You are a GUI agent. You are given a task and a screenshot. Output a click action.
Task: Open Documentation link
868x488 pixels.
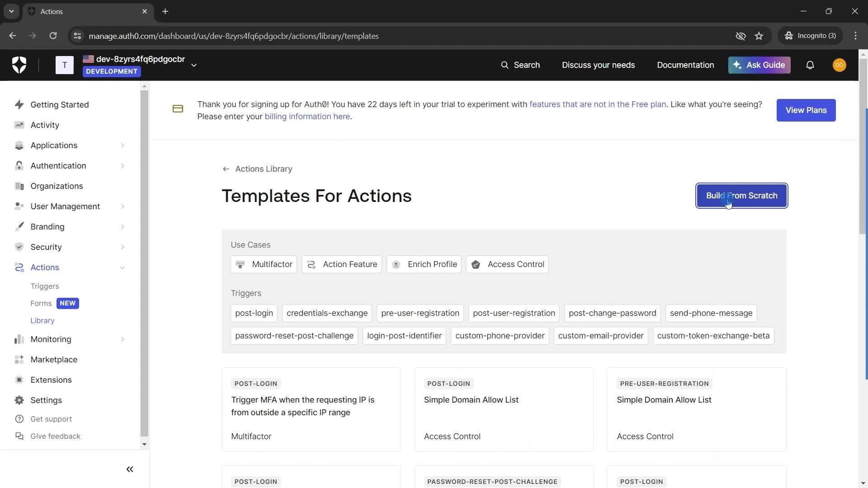[x=685, y=65]
